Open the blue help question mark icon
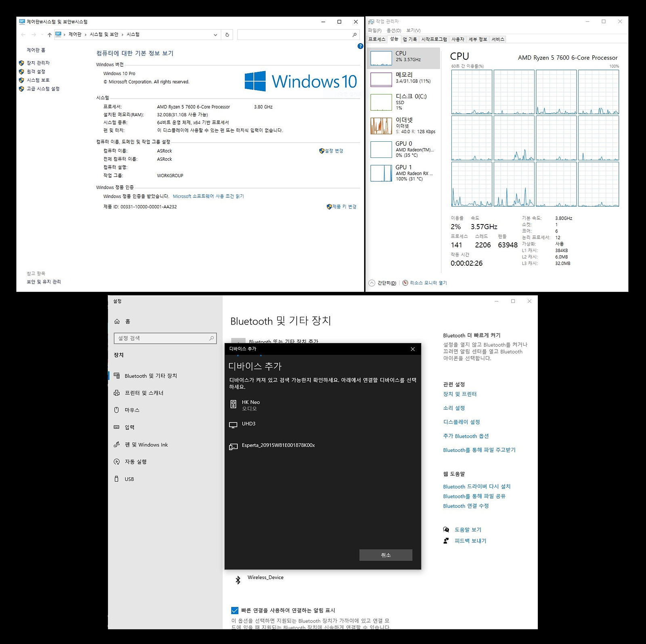 (360, 46)
